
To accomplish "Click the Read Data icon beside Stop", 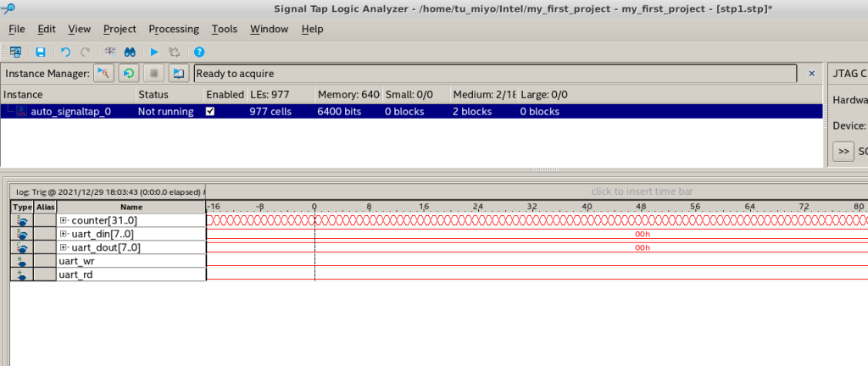I will [178, 73].
